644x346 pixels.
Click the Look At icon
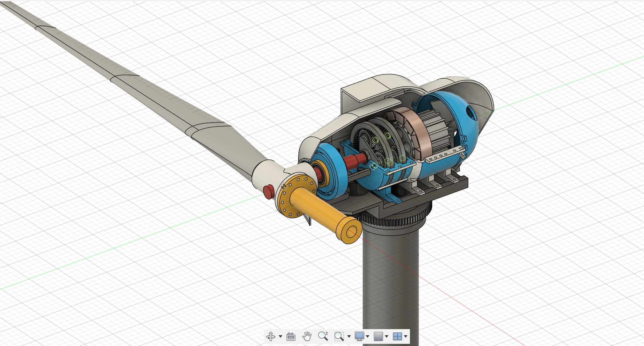pos(291,336)
